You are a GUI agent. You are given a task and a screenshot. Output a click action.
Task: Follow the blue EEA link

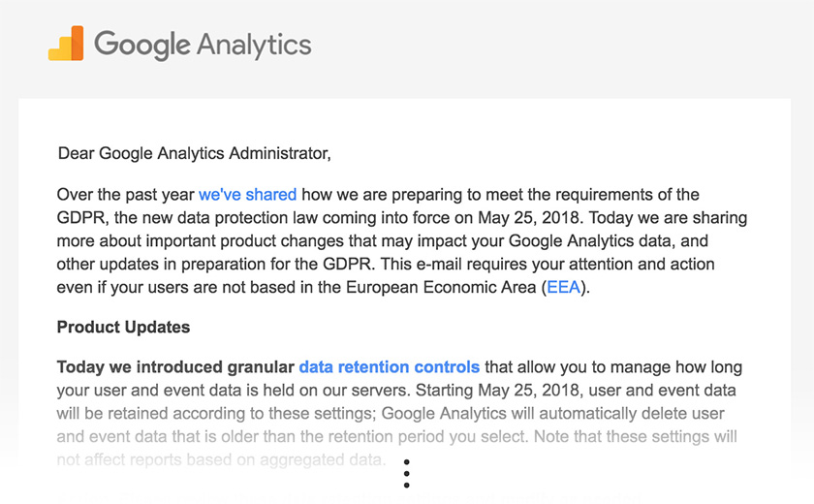click(x=564, y=287)
